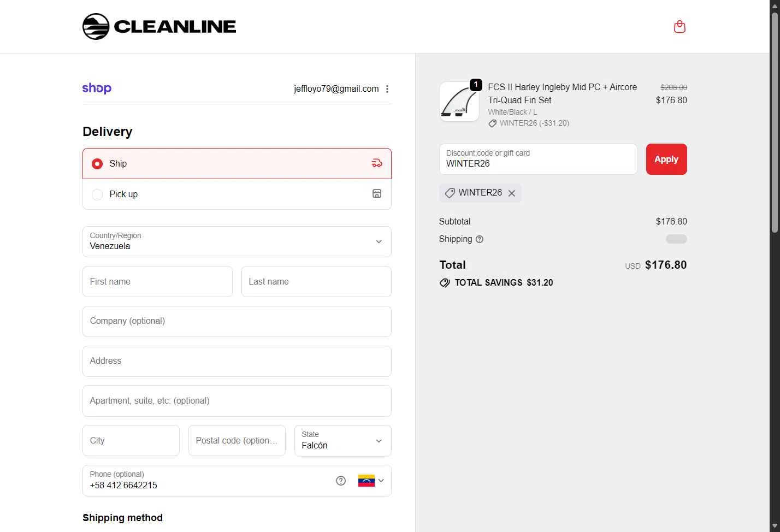This screenshot has height=532, width=780.
Task: Click the page vertical scrollbar
Action: pyautogui.click(x=775, y=123)
